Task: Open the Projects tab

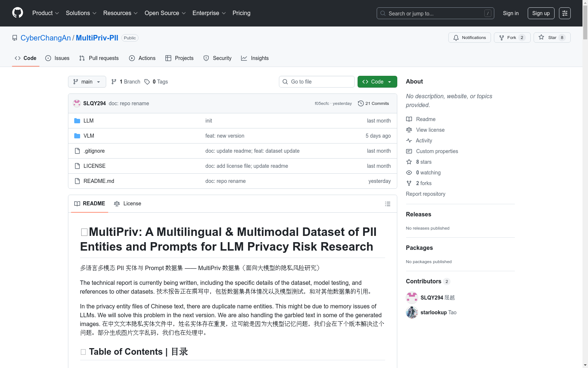Action: (179, 58)
